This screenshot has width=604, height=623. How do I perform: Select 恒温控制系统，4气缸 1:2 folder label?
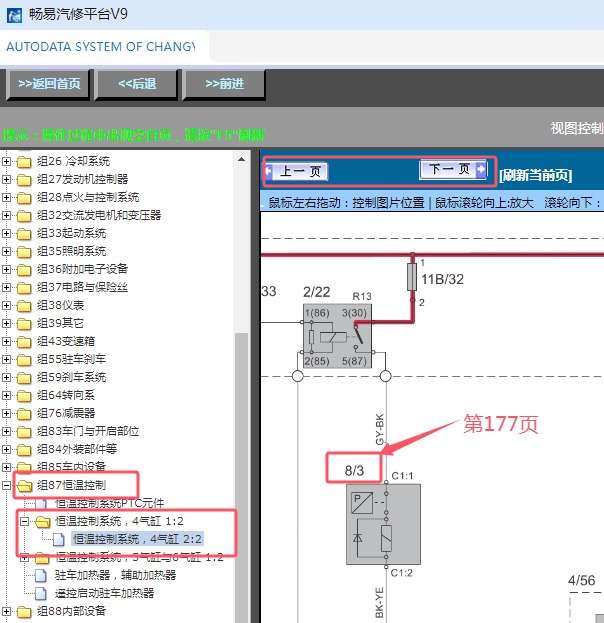coord(119,521)
